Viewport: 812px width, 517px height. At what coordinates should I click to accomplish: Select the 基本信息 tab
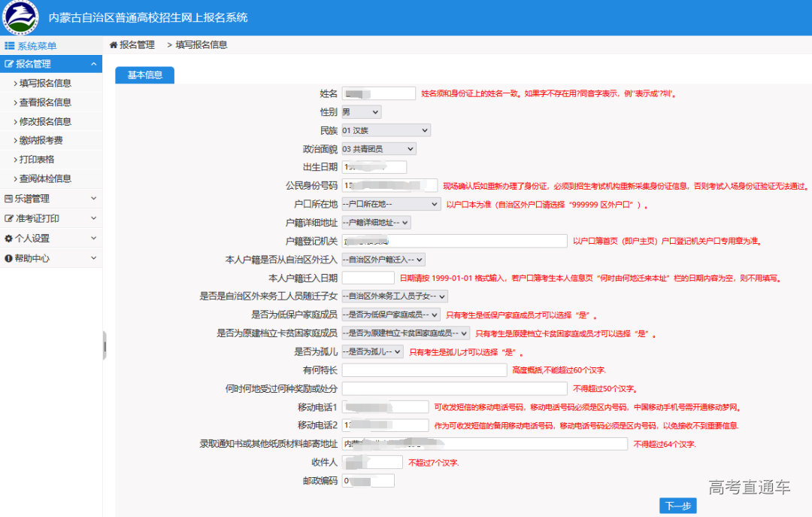pyautogui.click(x=144, y=75)
